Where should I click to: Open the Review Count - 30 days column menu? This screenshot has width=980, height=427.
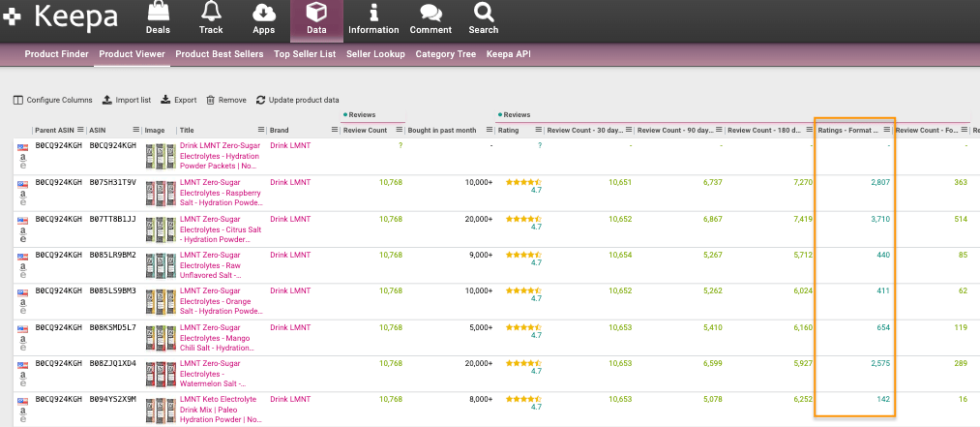pos(629,130)
